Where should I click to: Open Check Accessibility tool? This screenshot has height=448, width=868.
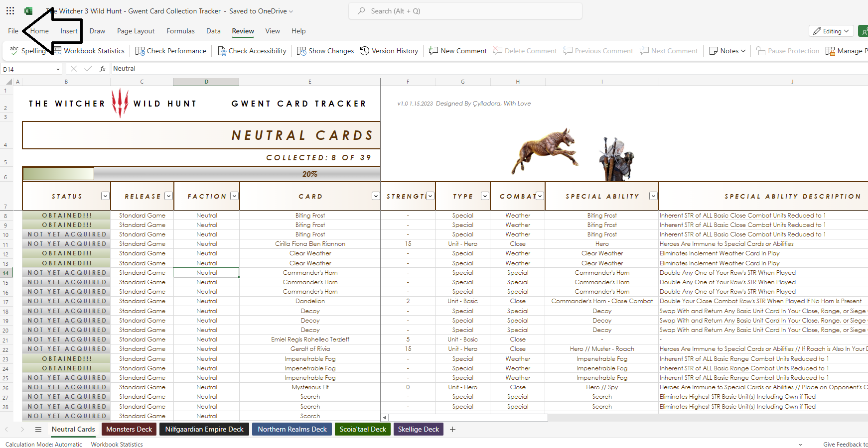[x=252, y=51]
